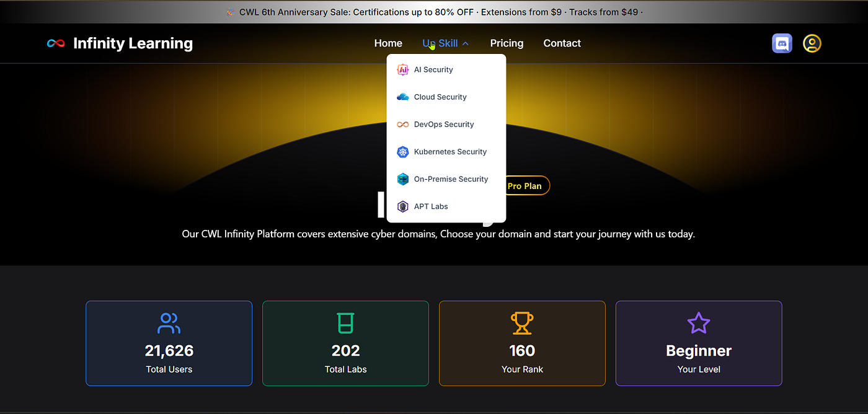Click the CWL Infinity Platform description text
The height and width of the screenshot is (414, 868).
[438, 234]
